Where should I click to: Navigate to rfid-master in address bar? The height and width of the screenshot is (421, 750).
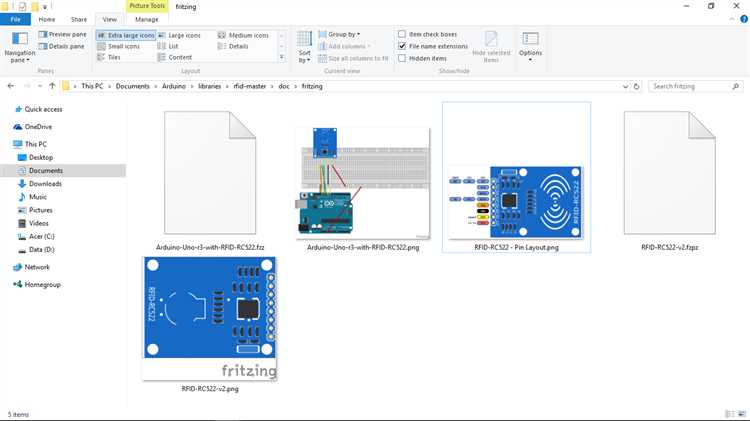point(250,86)
